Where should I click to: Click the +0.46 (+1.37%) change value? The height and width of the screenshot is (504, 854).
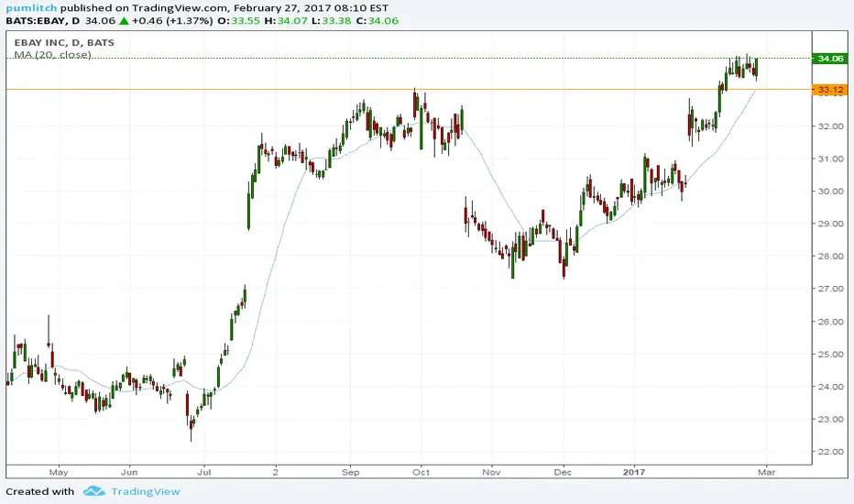(172, 21)
